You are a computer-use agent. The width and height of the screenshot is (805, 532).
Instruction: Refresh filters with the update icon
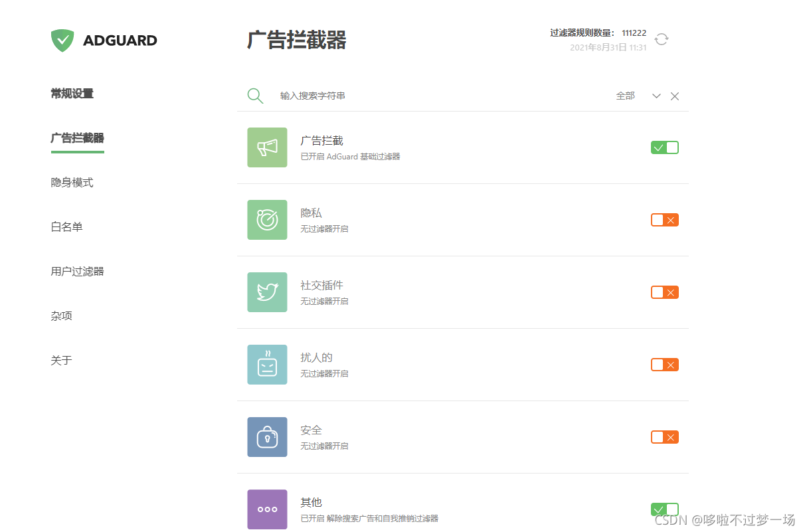[662, 39]
